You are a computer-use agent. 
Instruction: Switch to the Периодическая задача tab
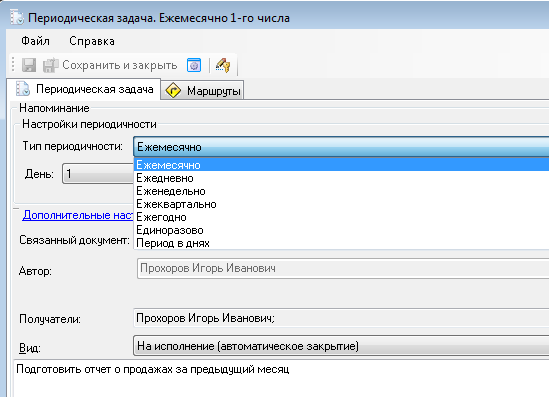coord(84,89)
